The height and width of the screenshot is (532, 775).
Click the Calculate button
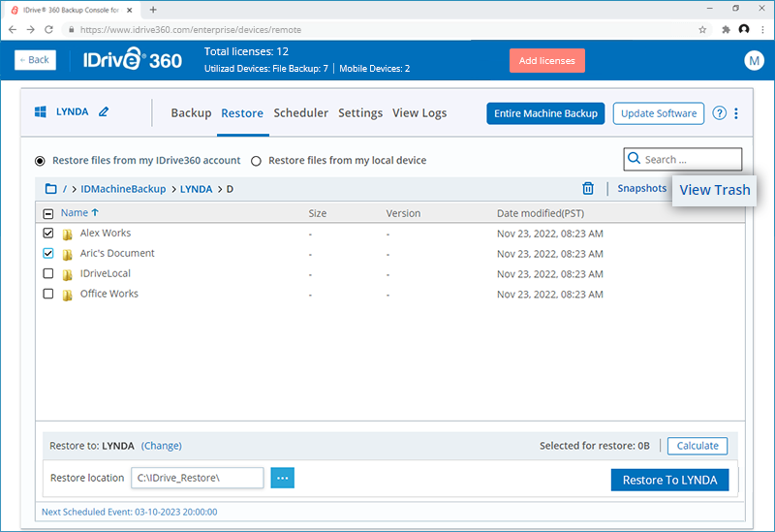(697, 446)
